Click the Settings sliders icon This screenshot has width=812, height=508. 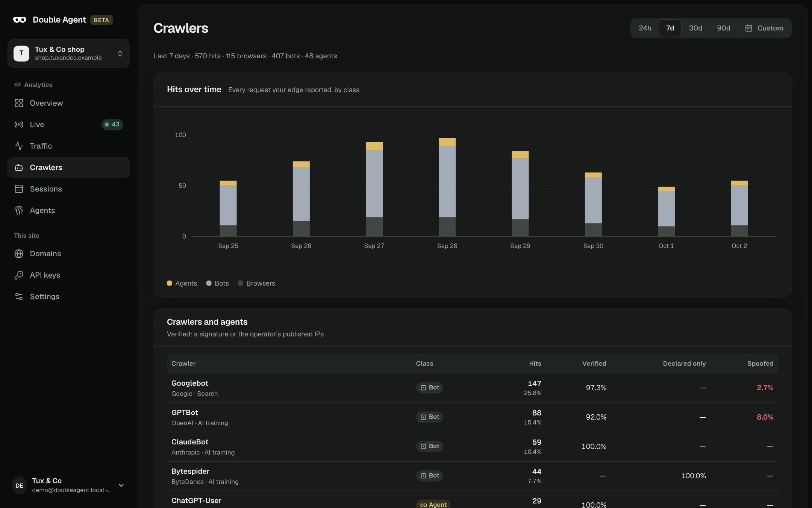point(19,297)
